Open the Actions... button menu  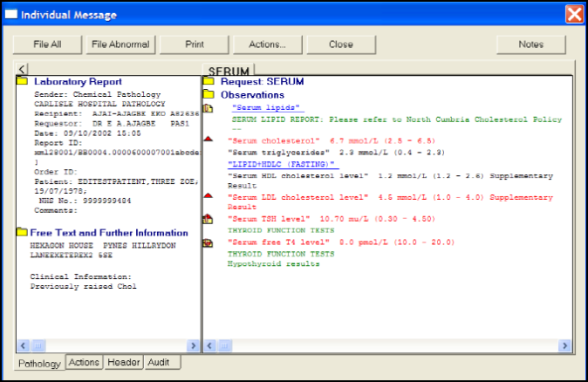[267, 44]
